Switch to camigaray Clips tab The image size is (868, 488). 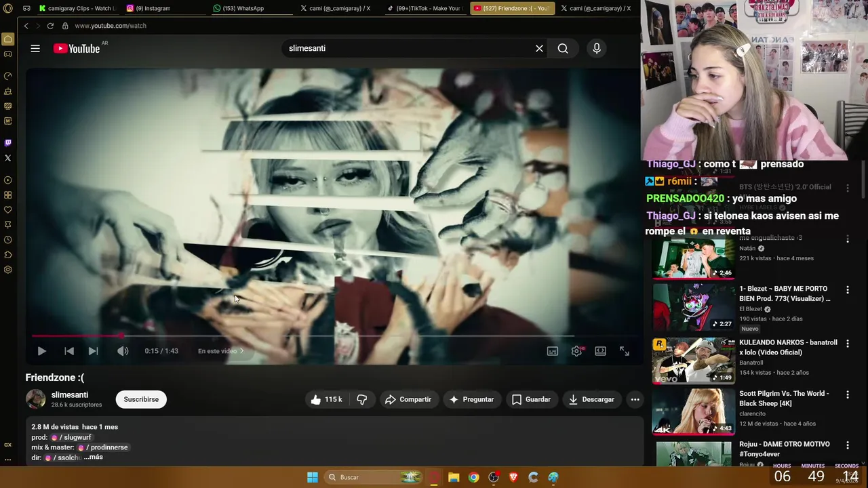coord(77,8)
